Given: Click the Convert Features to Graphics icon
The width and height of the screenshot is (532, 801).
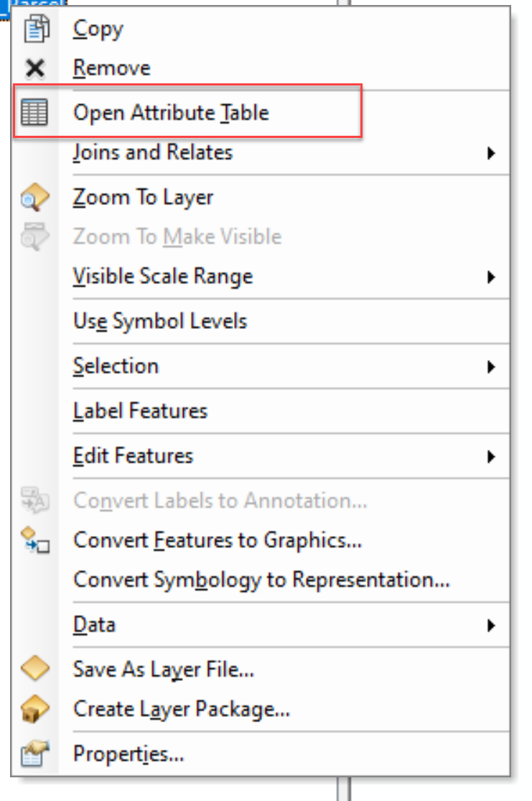Looking at the screenshot, I should pyautogui.click(x=34, y=540).
